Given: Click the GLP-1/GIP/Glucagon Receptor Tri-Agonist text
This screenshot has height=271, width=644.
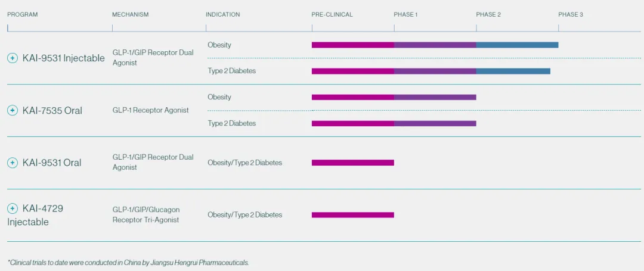Looking at the screenshot, I should coord(146,214).
